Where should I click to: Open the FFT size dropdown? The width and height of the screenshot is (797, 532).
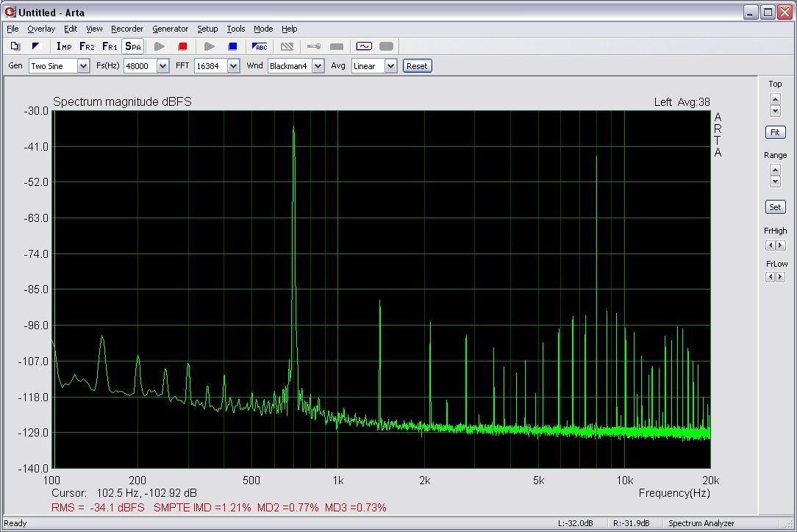click(233, 66)
